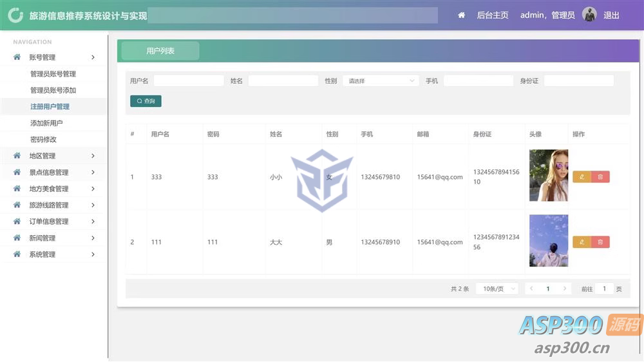The height and width of the screenshot is (362, 644).
Task: Click the 用户名 column header
Action: coord(160,135)
